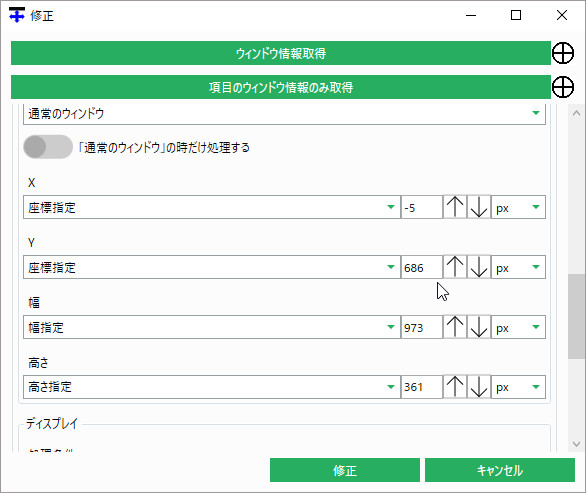Viewport: 586px width, 493px height.
Task: Open the 幅指定 dropdown
Action: (212, 327)
